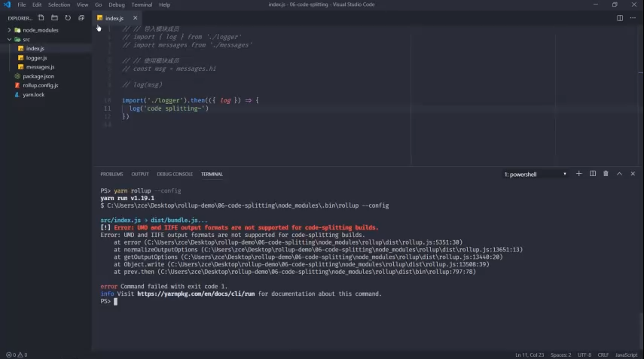Open the Selection menu
644x359 pixels.
click(60, 5)
